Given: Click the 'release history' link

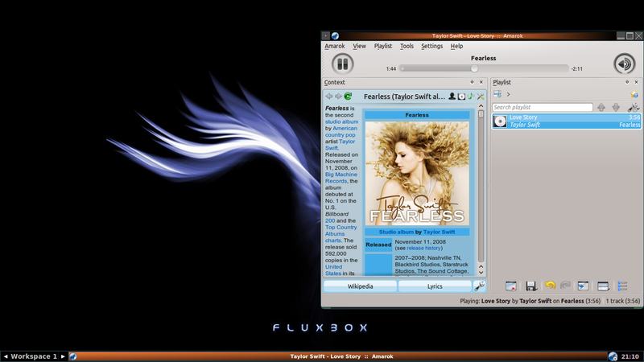Looking at the screenshot, I should pyautogui.click(x=423, y=249).
